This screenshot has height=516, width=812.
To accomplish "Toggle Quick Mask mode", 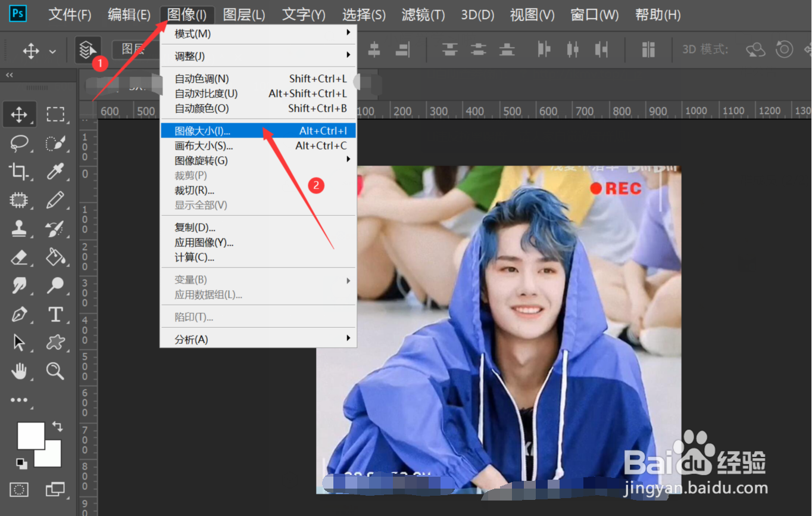I will (20, 489).
